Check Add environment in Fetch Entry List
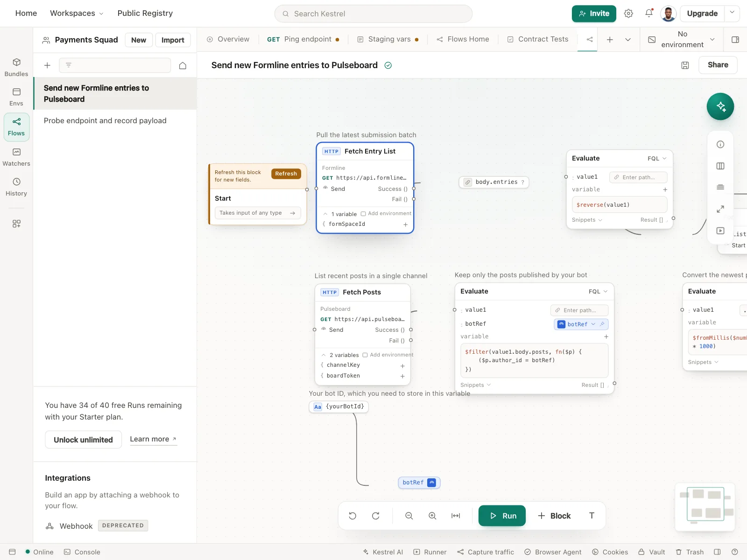 (363, 214)
